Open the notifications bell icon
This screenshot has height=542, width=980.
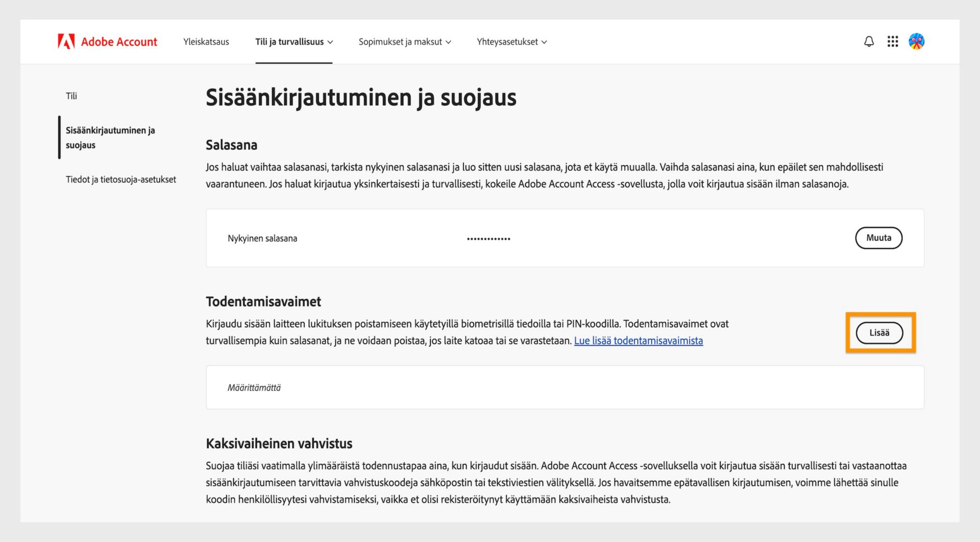click(x=868, y=41)
